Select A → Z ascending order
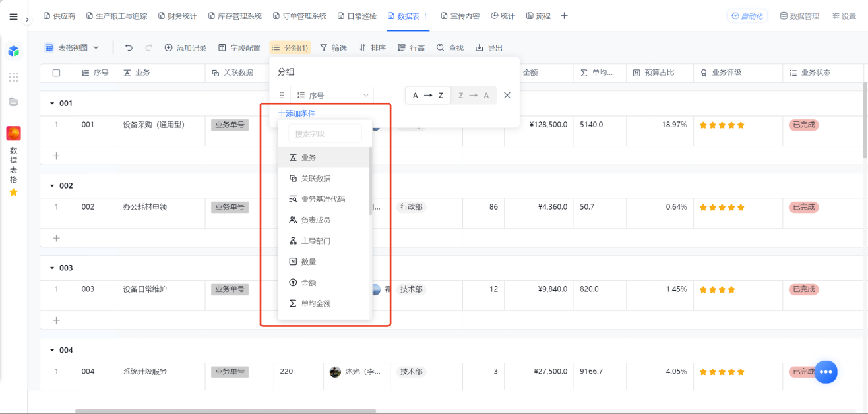 point(427,95)
